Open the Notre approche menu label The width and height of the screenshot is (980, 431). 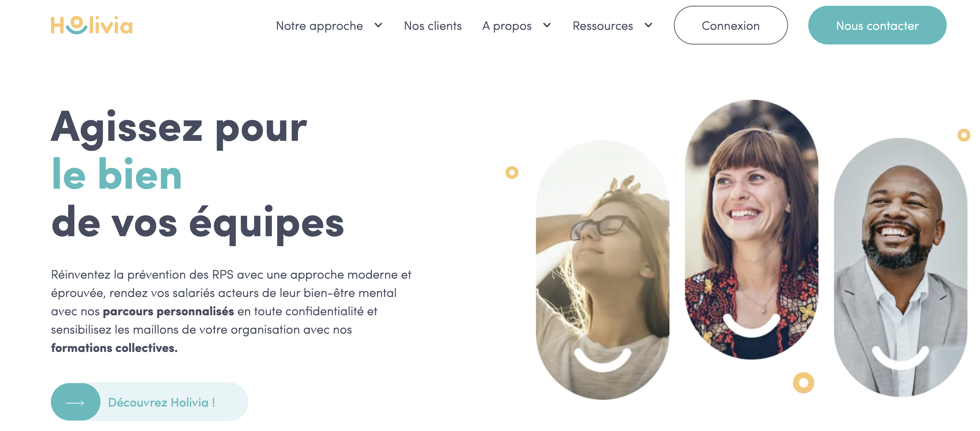click(319, 26)
